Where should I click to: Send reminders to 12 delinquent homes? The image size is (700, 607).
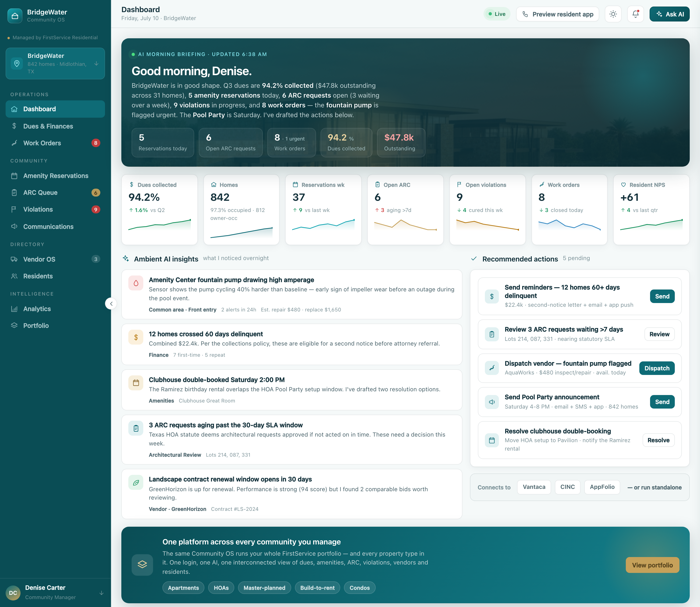(x=662, y=296)
